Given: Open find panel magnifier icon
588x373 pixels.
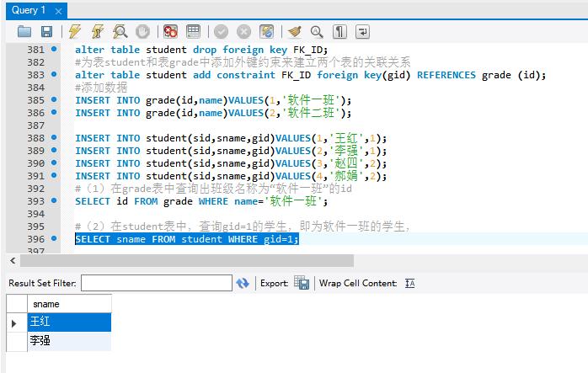Looking at the screenshot, I should [317, 32].
